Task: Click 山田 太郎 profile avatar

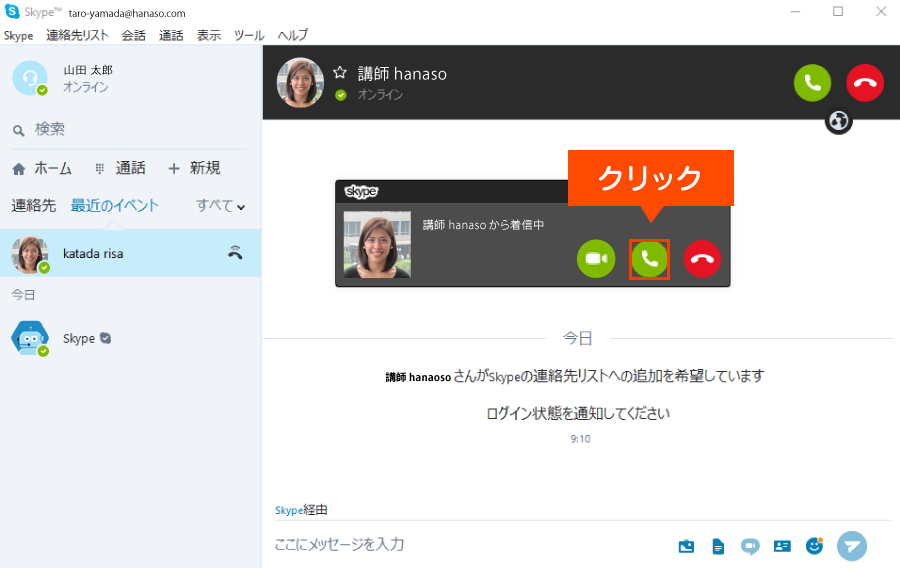Action: (x=30, y=78)
